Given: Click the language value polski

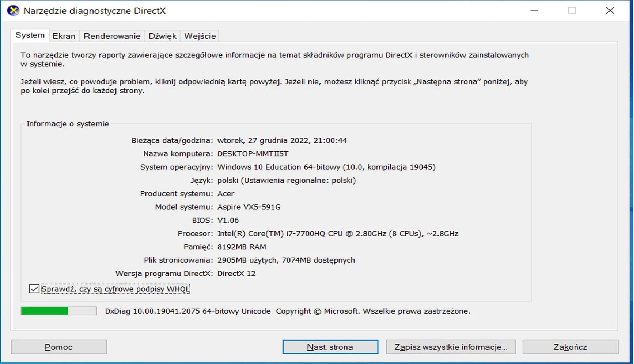Looking at the screenshot, I should 286,181.
